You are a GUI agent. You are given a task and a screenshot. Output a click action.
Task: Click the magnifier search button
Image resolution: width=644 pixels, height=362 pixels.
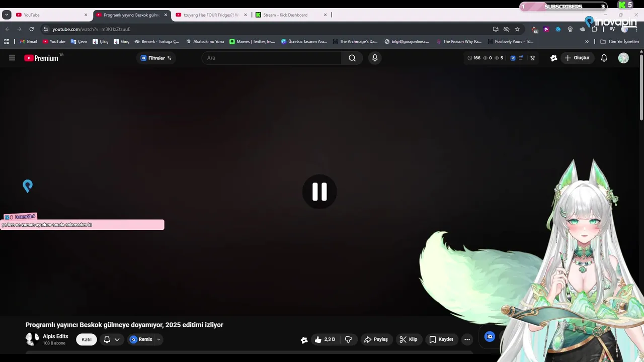click(x=352, y=58)
